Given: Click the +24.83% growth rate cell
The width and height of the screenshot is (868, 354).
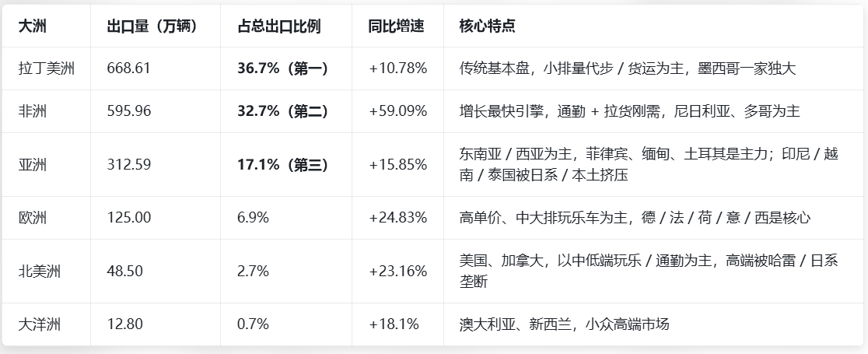Looking at the screenshot, I should (397, 218).
